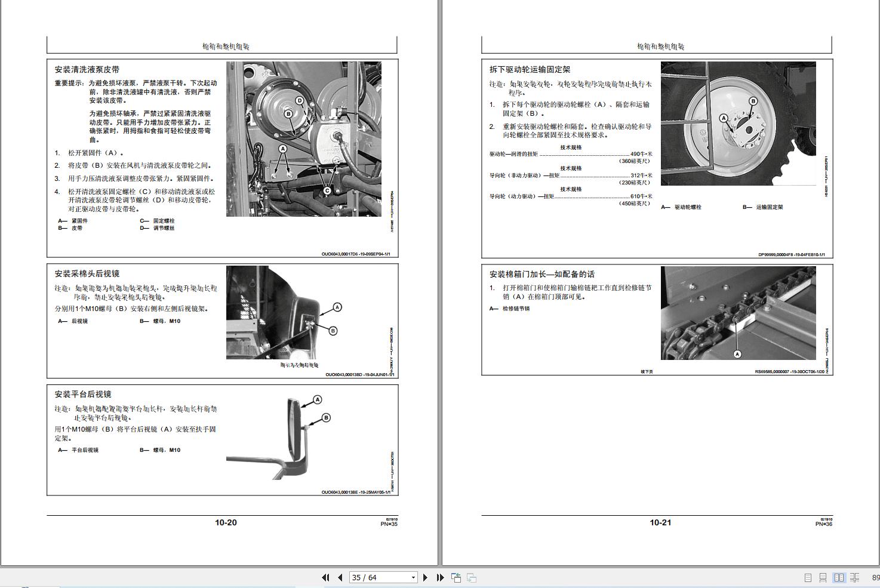The image size is (880, 588).
Task: Click reference code RS69585,0000007
Action: 772,371
